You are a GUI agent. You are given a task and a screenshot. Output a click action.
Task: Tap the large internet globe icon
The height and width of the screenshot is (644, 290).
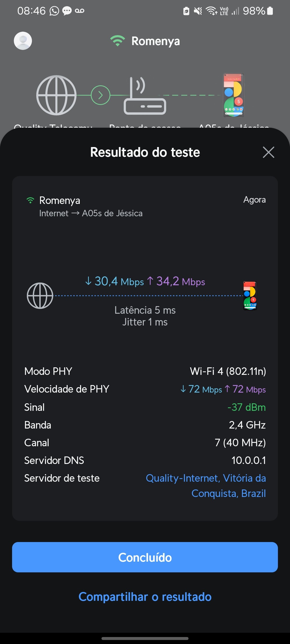[x=56, y=95]
